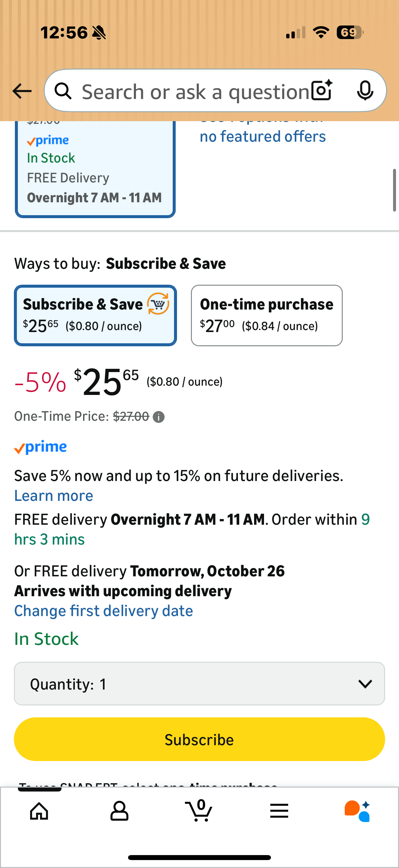399x868 pixels.
Task: Tap Change first delivery date link
Action: pyautogui.click(x=103, y=611)
